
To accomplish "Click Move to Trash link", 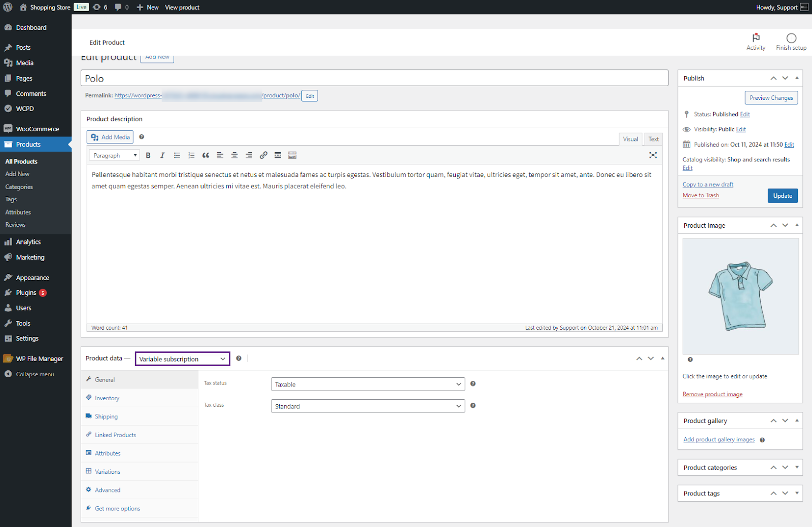I will (700, 195).
